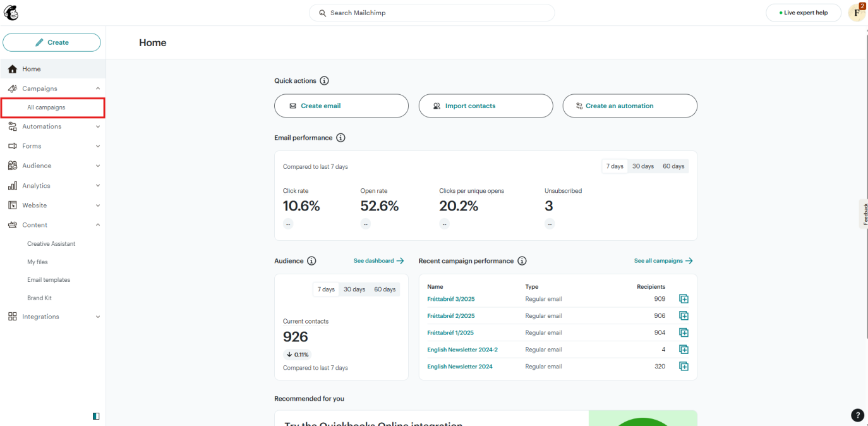Follow the See all campaigns link
868x426 pixels.
point(663,261)
